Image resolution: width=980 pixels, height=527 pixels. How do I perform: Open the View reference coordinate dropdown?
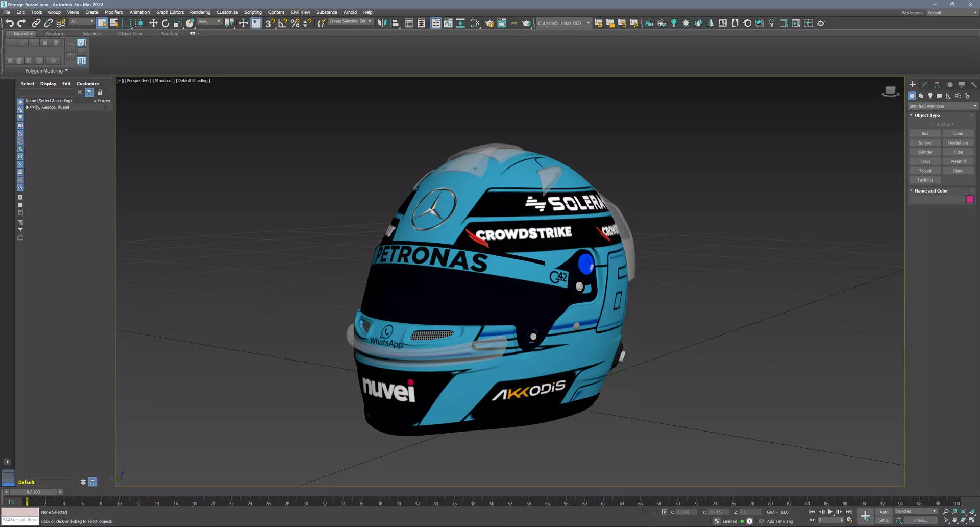(209, 21)
